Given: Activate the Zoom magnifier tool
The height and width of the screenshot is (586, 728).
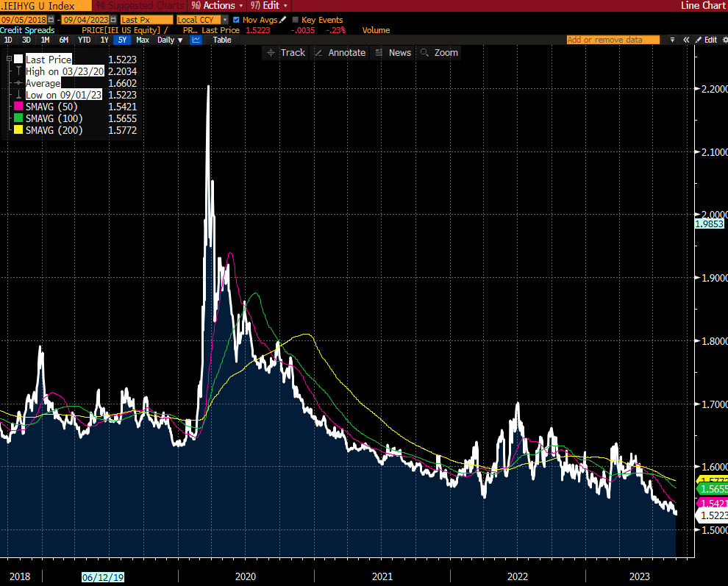Looking at the screenshot, I should tap(439, 53).
